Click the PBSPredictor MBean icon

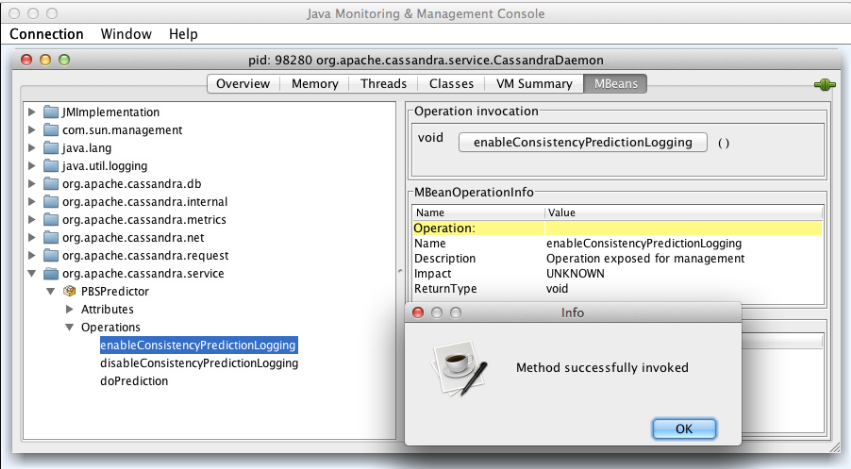tap(70, 291)
